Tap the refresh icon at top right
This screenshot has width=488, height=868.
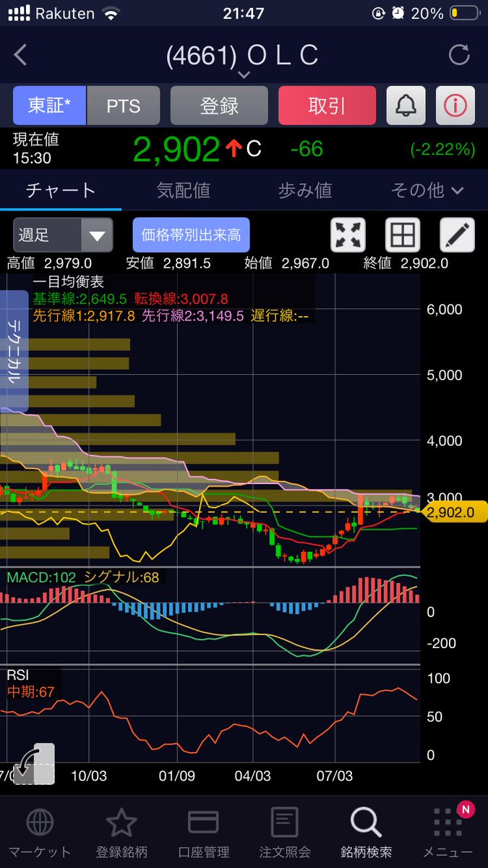tap(459, 55)
